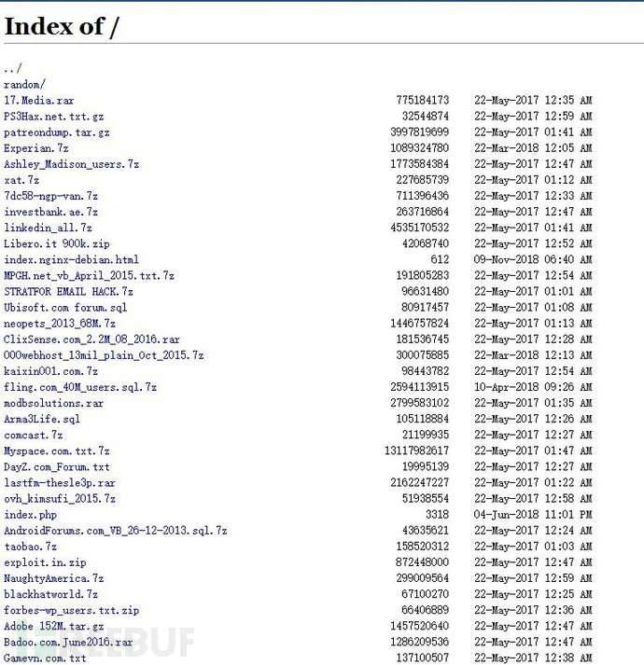This screenshot has width=644, height=665.
Task: Click the Ubisoft.com forum.sql link
Action: point(65,308)
